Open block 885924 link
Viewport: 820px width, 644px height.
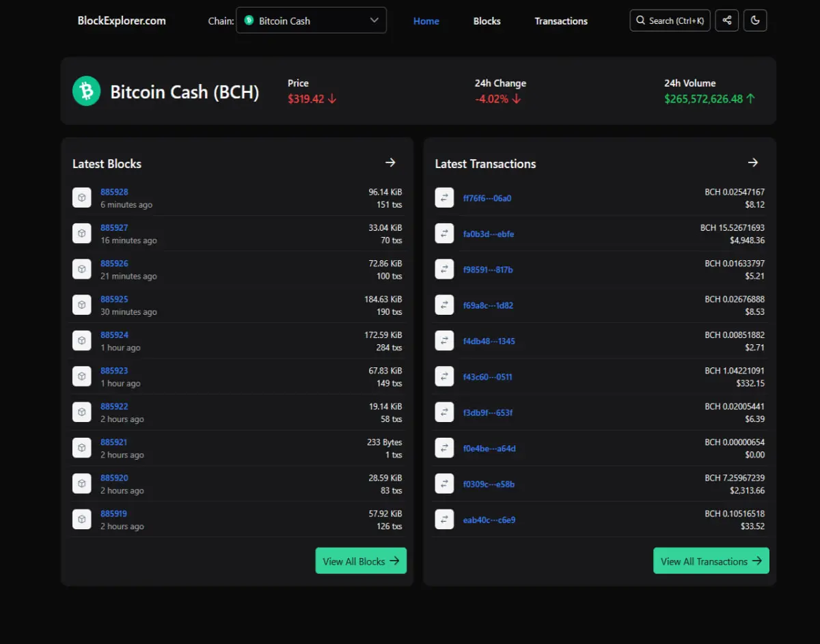point(114,335)
